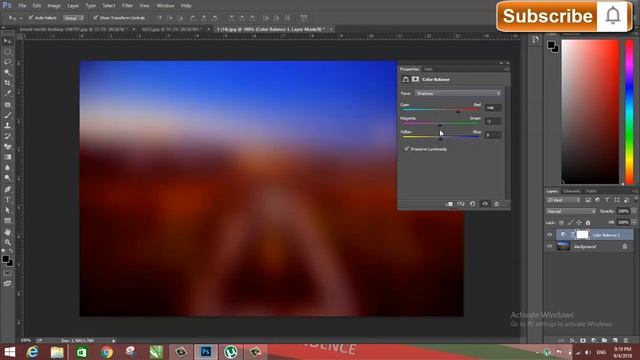
Task: Select the Pen tool
Action: (7, 189)
